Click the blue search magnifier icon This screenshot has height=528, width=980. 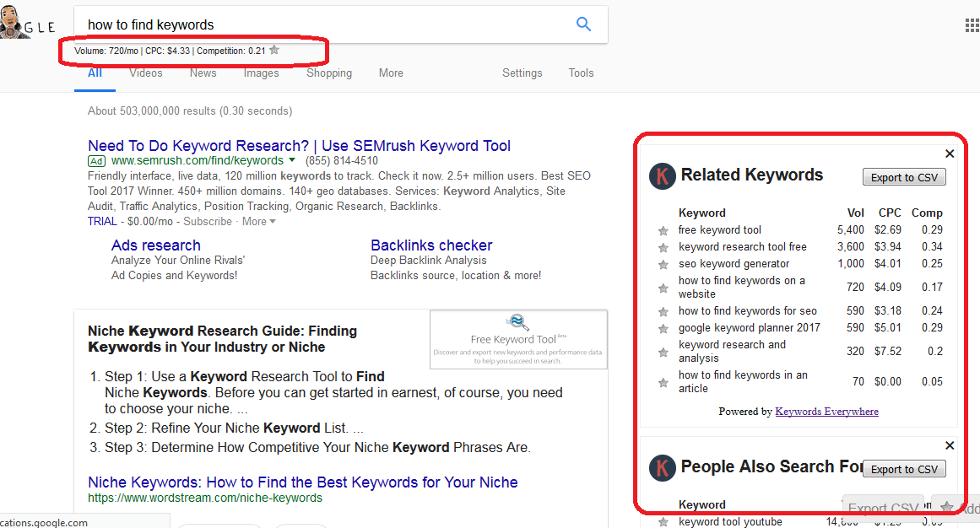(x=583, y=24)
